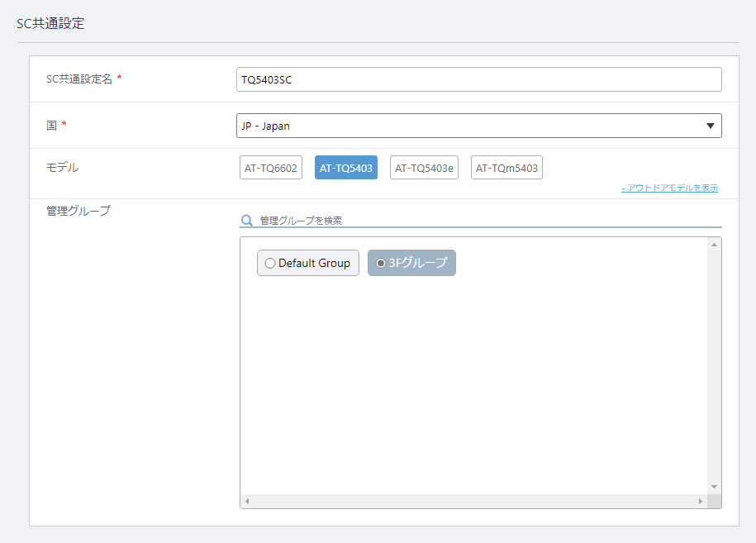Click the vertical scrollbar down arrow
756x543 pixels.
[x=714, y=487]
